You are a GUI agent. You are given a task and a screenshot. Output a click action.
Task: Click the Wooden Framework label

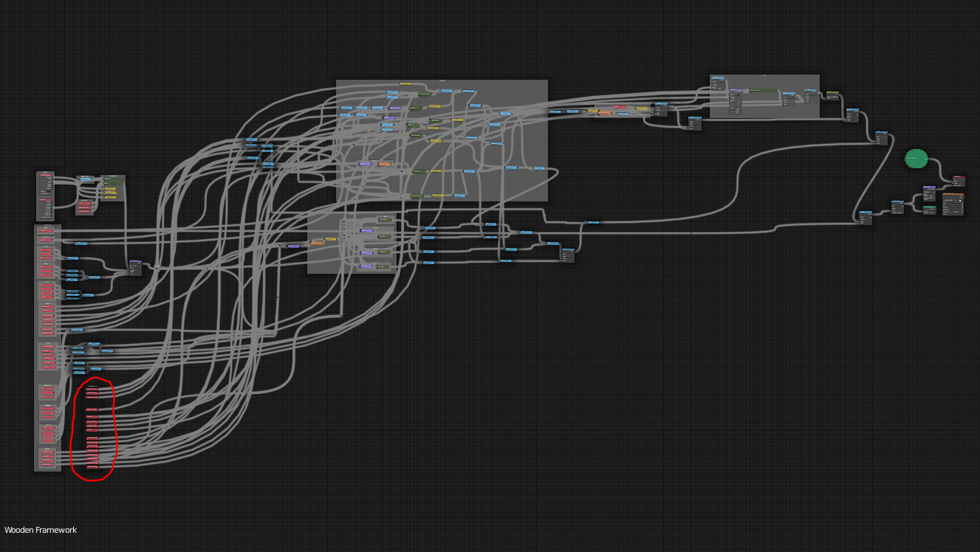[41, 530]
